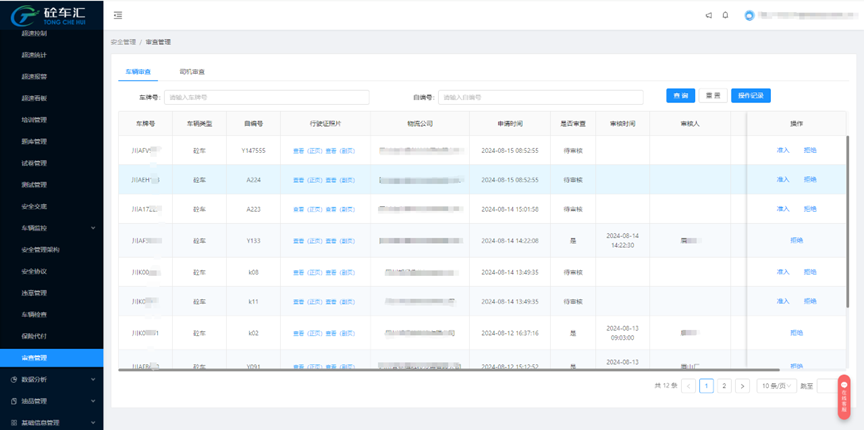
Task: Switch to the 司机审查 tab
Action: point(192,72)
